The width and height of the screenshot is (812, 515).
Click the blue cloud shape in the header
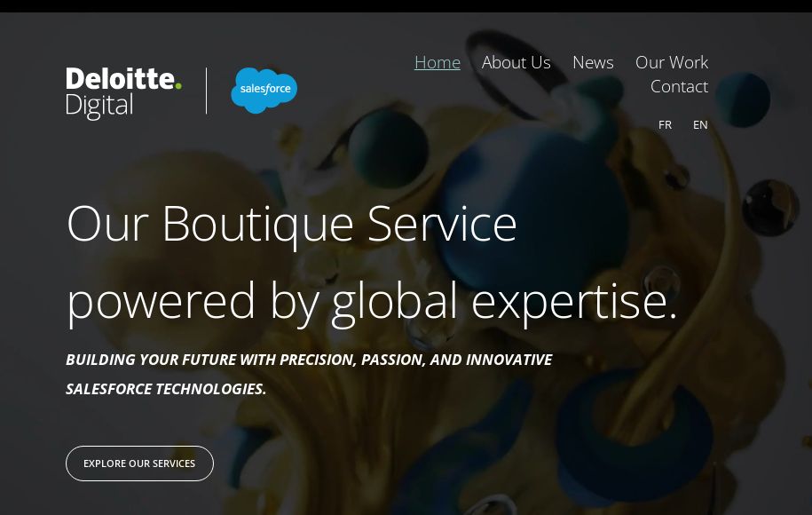(264, 90)
